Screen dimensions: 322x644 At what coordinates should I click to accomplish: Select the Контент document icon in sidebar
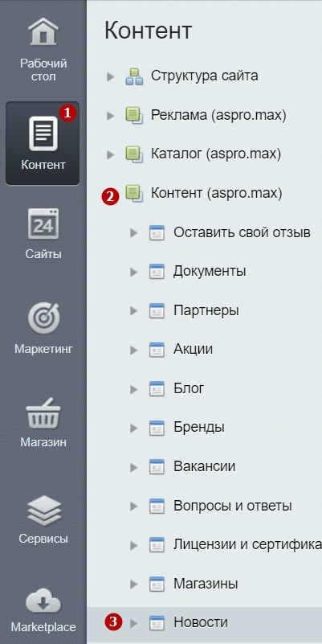[x=43, y=133]
